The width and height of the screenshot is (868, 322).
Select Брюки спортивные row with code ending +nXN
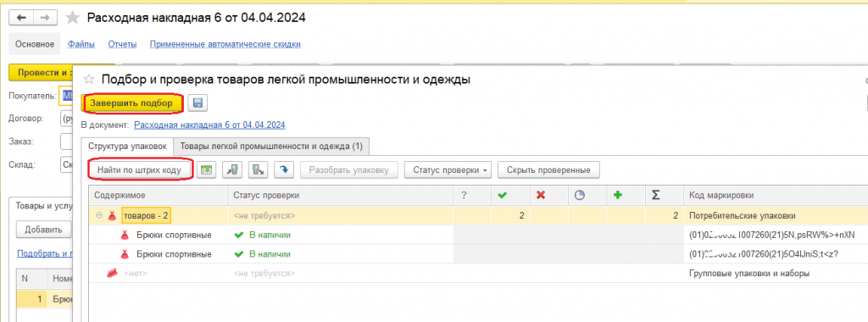(x=478, y=235)
